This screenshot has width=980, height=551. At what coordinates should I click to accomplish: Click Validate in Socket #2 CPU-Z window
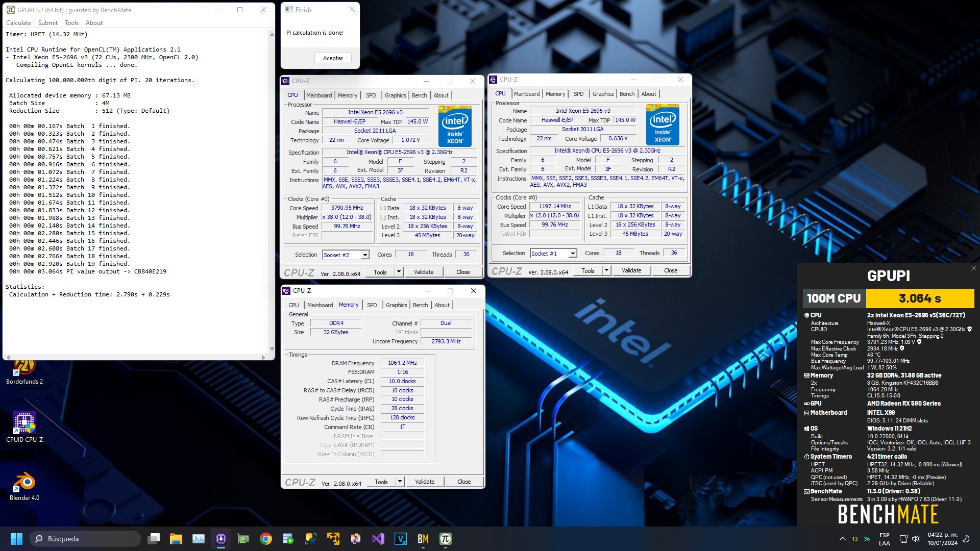tap(424, 272)
